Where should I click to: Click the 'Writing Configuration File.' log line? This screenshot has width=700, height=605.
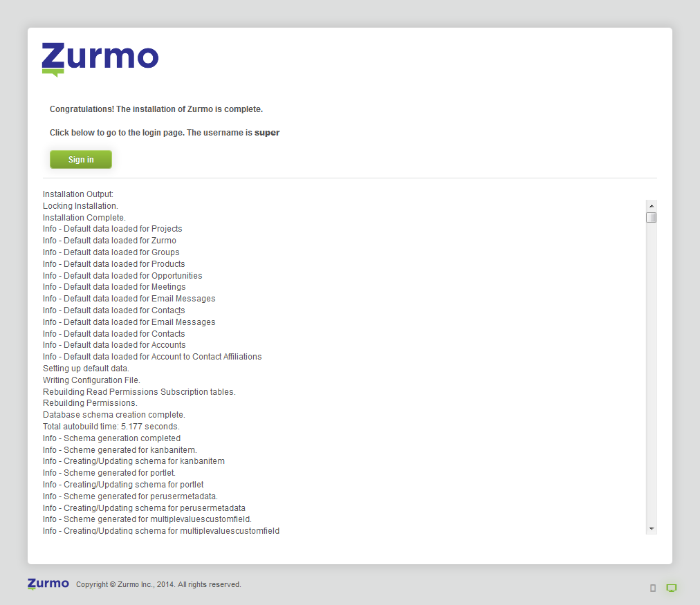[x=91, y=380]
